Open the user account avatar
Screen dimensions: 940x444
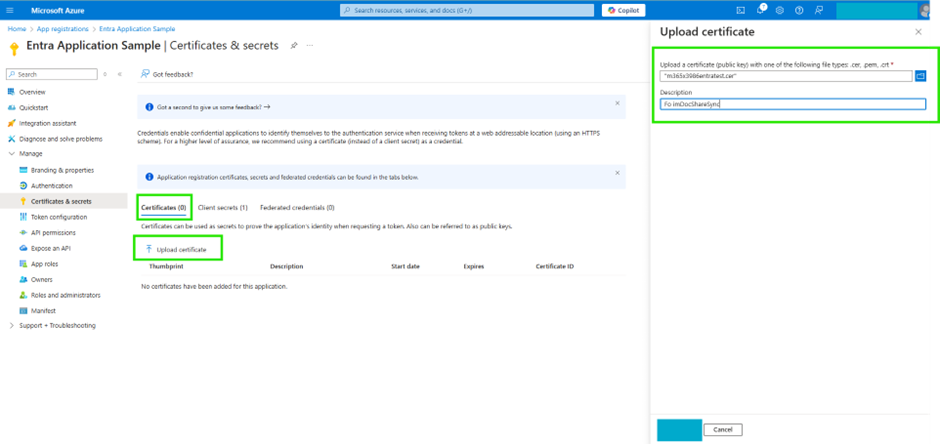click(x=923, y=10)
